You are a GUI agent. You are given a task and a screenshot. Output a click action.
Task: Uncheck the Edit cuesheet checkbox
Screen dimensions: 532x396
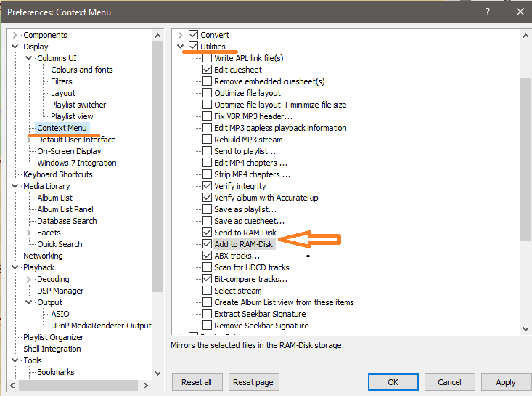click(208, 70)
